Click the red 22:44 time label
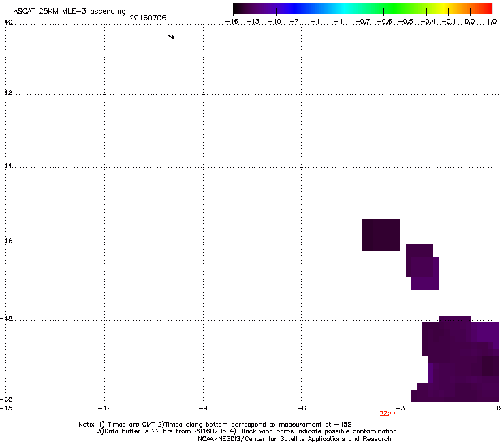Viewport: 504px width, 443px height. coord(388,414)
